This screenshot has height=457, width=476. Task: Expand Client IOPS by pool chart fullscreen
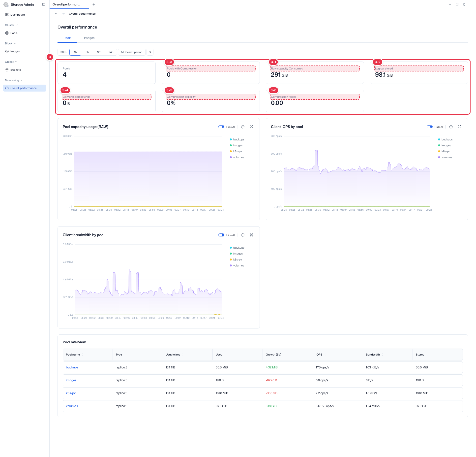459,127
